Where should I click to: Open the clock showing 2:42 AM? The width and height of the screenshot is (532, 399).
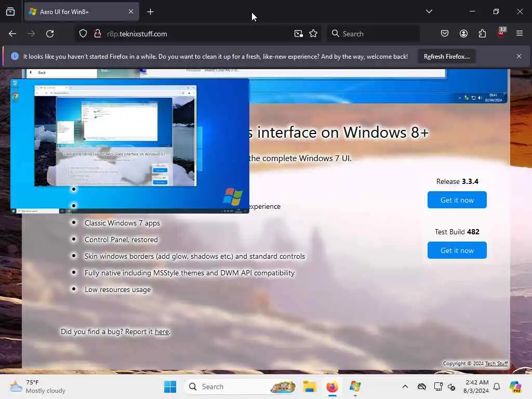(476, 387)
